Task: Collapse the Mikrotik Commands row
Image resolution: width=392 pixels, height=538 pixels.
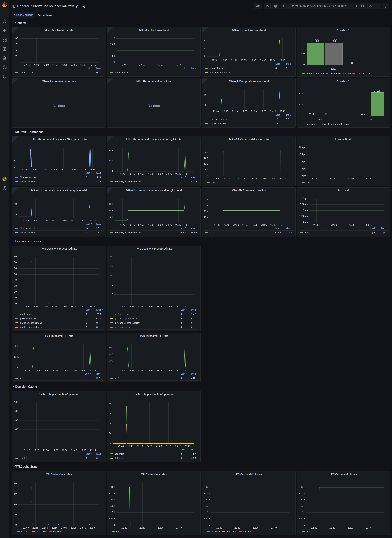Action: point(28,132)
